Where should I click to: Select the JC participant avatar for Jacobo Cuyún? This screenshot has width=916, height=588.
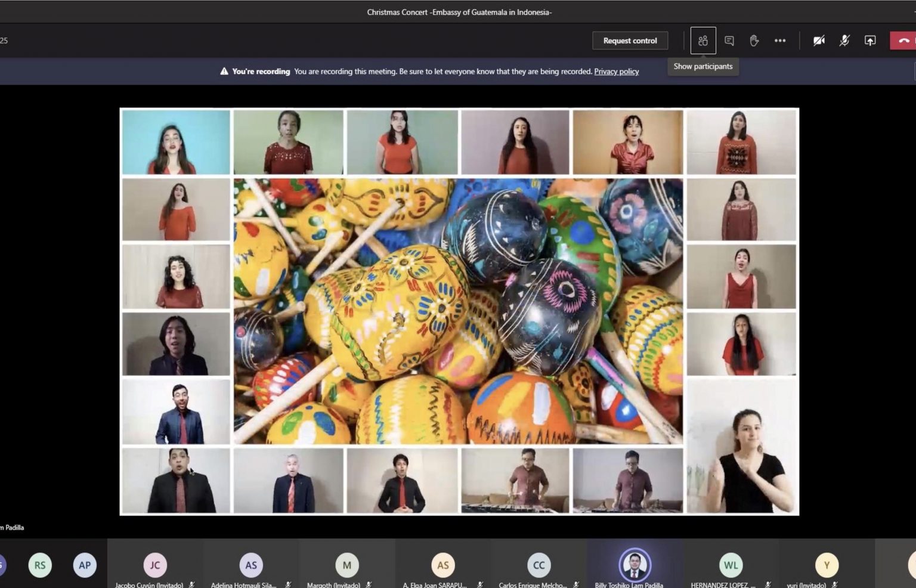155,565
